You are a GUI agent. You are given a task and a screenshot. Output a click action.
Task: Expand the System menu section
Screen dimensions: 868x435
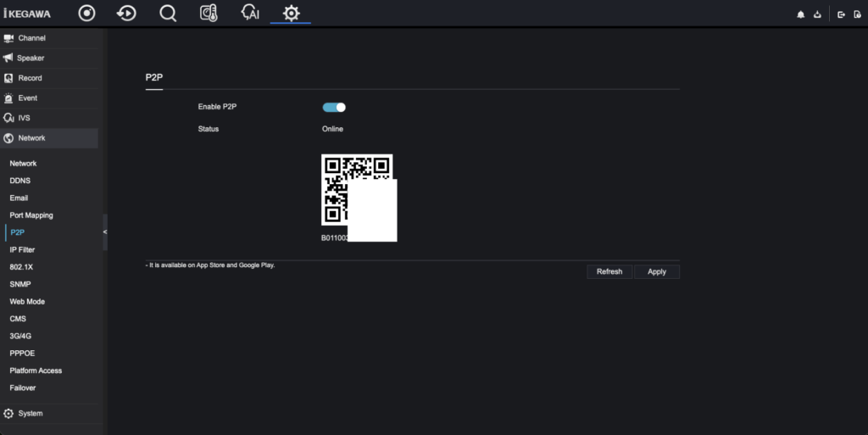click(x=49, y=414)
